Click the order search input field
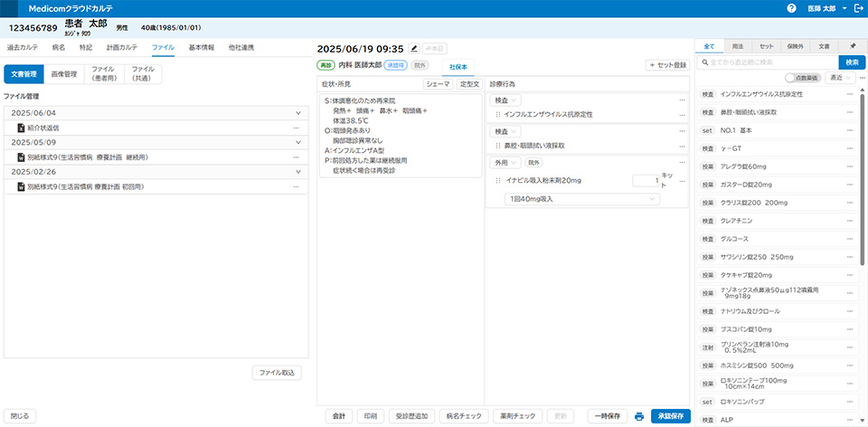The image size is (868, 427). (x=769, y=62)
